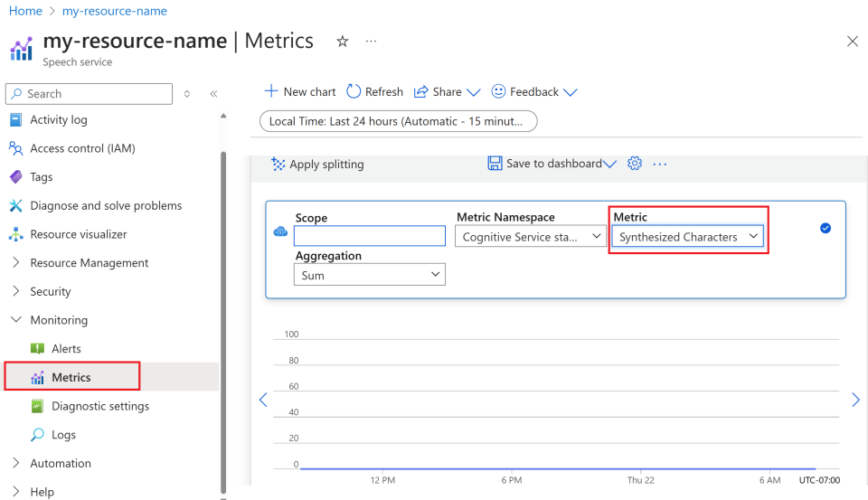Open chart more options ellipsis
The image size is (868, 500).
[x=660, y=164]
